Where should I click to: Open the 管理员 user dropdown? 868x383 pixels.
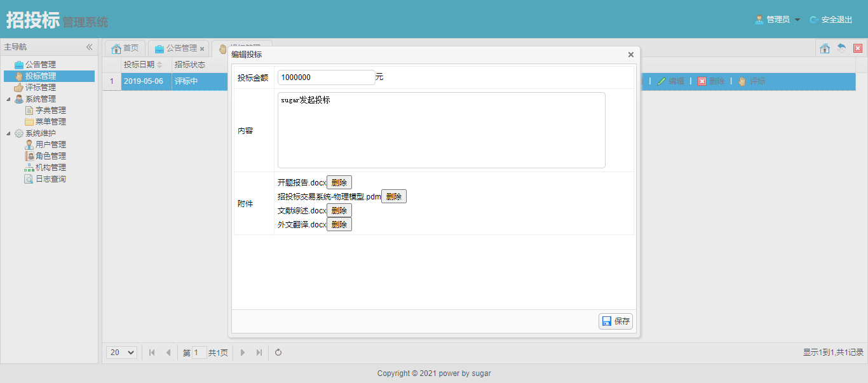(778, 20)
